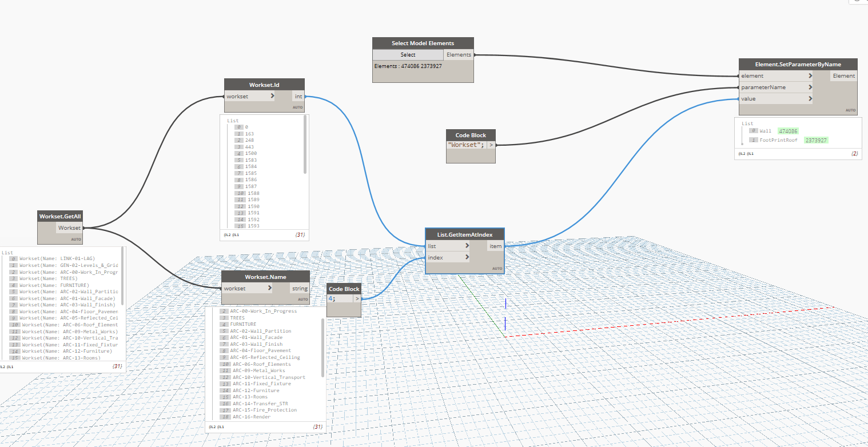Click the Elements : 474086 2373927 text
This screenshot has width=868, height=447.
coord(408,66)
